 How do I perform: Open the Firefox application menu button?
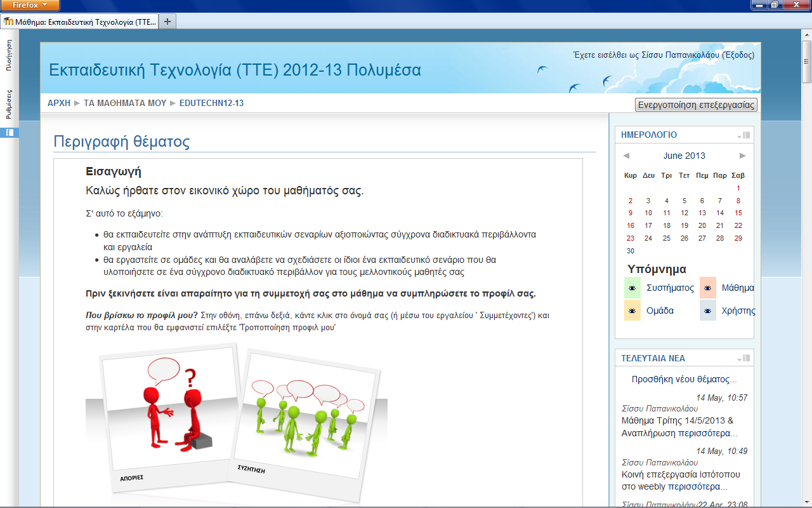[x=30, y=5]
